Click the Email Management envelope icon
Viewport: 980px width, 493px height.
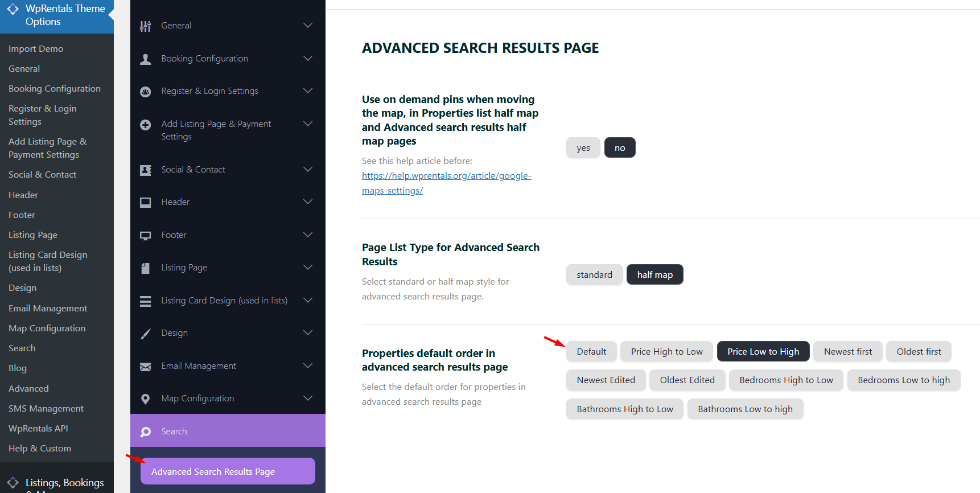click(146, 367)
